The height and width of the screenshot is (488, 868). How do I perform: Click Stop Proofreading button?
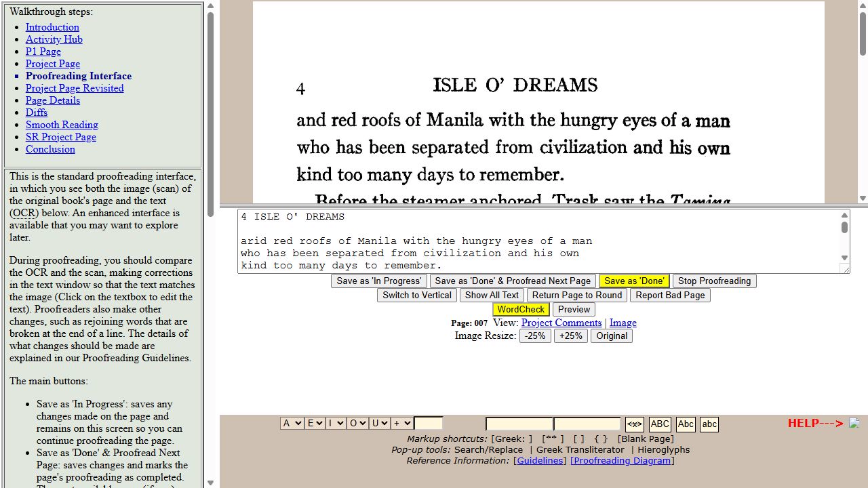714,281
